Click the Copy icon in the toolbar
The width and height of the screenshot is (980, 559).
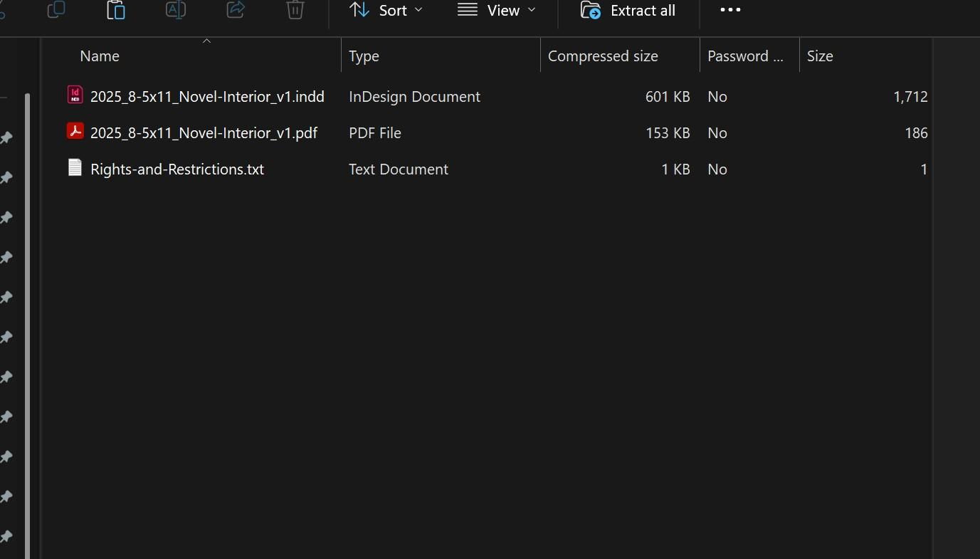56,11
